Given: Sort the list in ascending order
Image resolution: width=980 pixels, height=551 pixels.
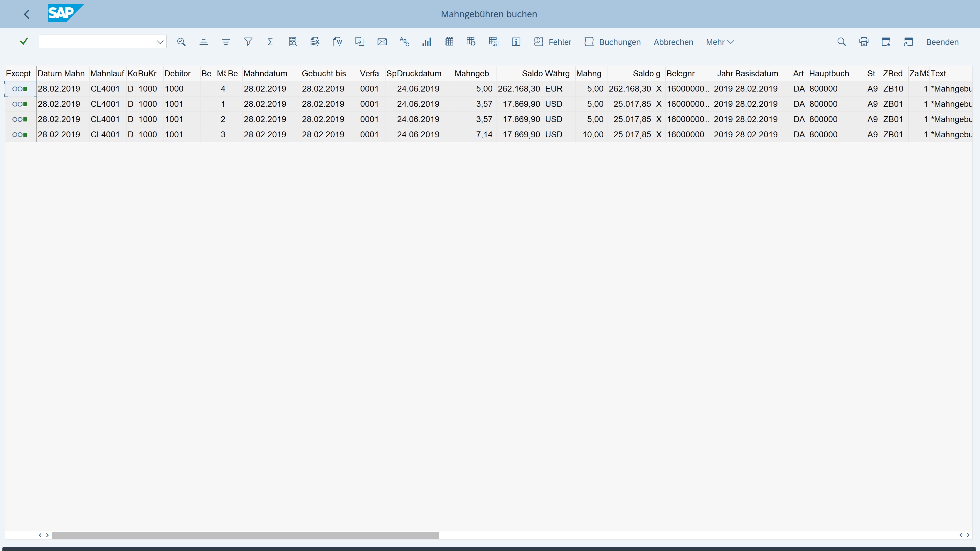Looking at the screenshot, I should [203, 42].
